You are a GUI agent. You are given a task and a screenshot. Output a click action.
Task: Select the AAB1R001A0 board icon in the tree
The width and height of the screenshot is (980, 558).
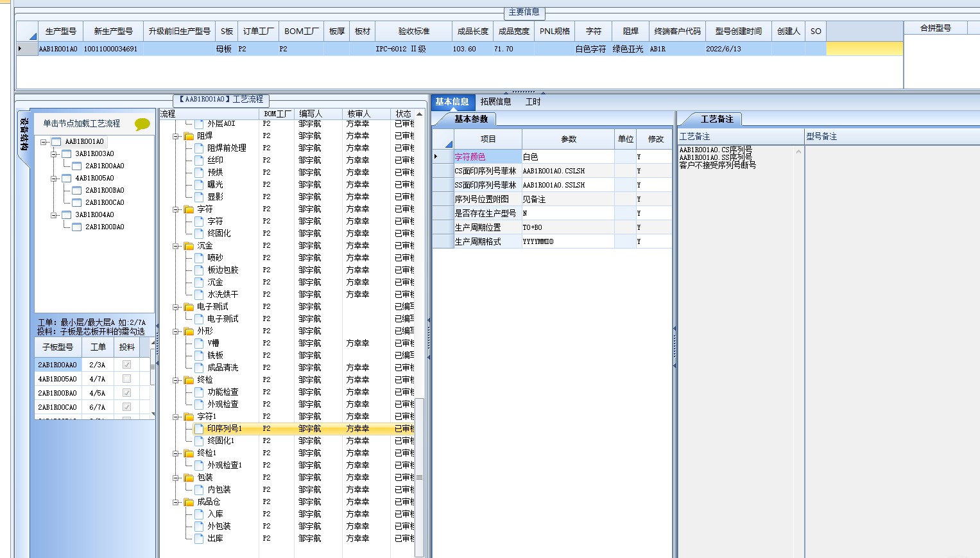click(56, 141)
